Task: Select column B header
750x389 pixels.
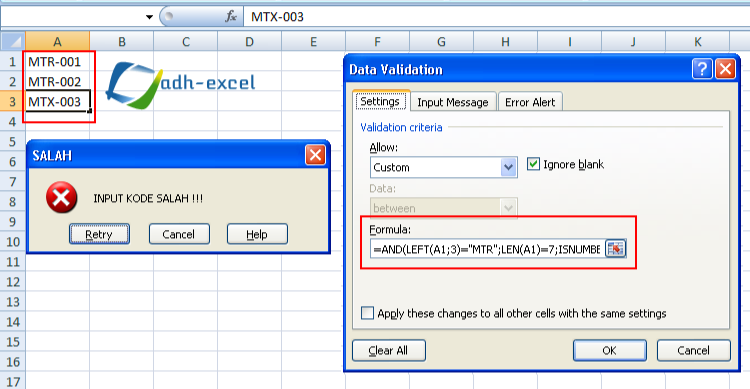Action: pos(121,42)
